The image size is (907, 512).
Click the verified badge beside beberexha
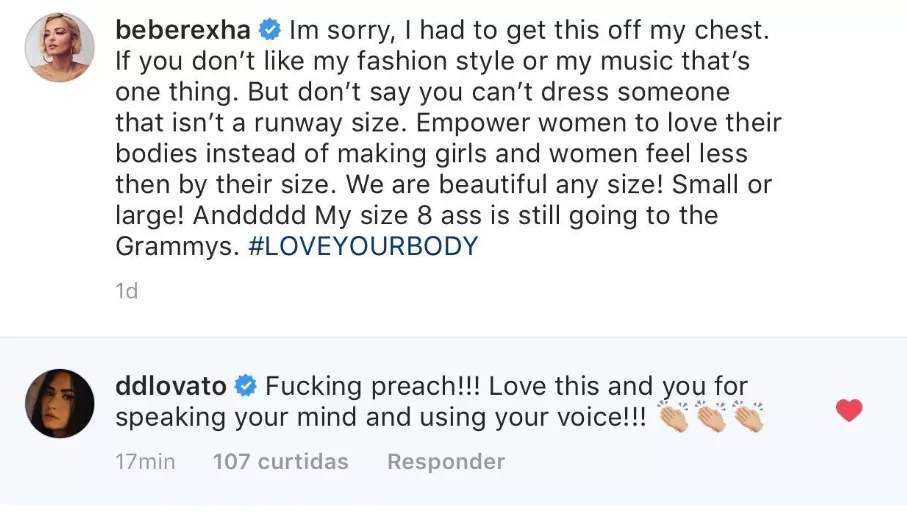click(269, 30)
